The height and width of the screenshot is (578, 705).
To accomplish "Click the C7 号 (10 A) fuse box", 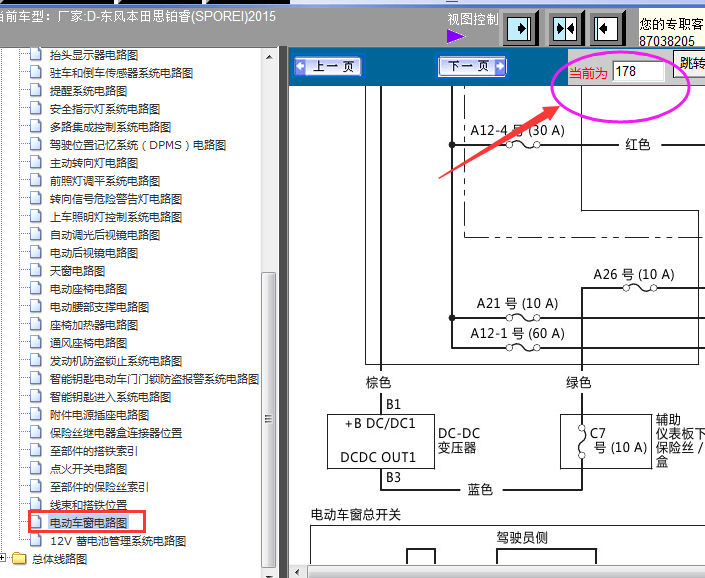I will [x=605, y=441].
